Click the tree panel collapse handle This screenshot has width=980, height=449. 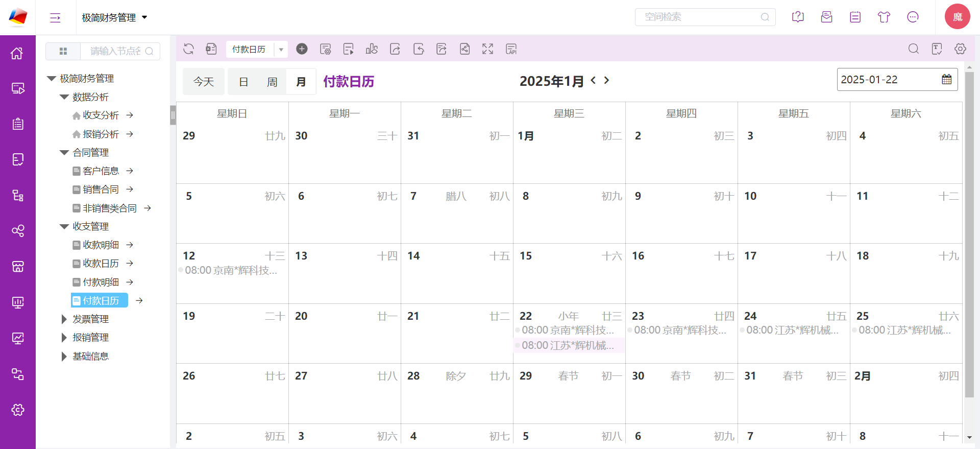[x=173, y=115]
